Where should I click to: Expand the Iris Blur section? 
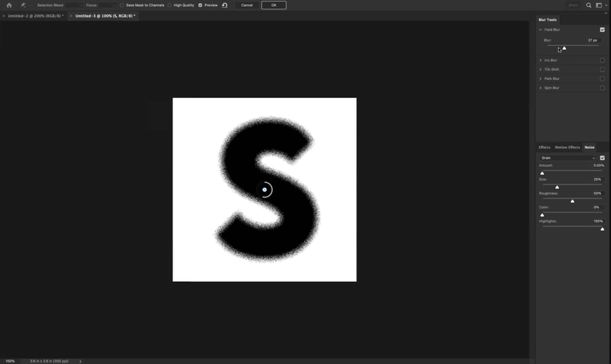(540, 60)
